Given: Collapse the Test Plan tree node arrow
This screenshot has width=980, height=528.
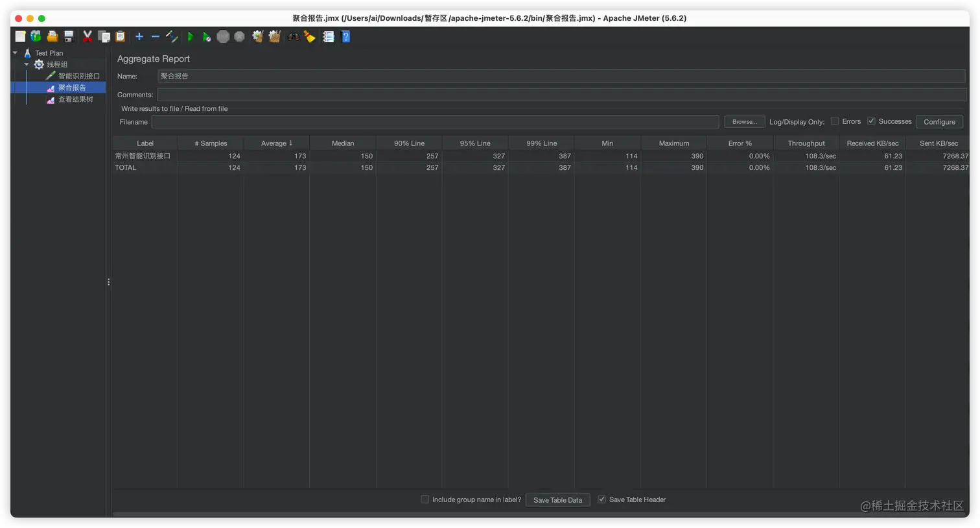Looking at the screenshot, I should tap(15, 53).
